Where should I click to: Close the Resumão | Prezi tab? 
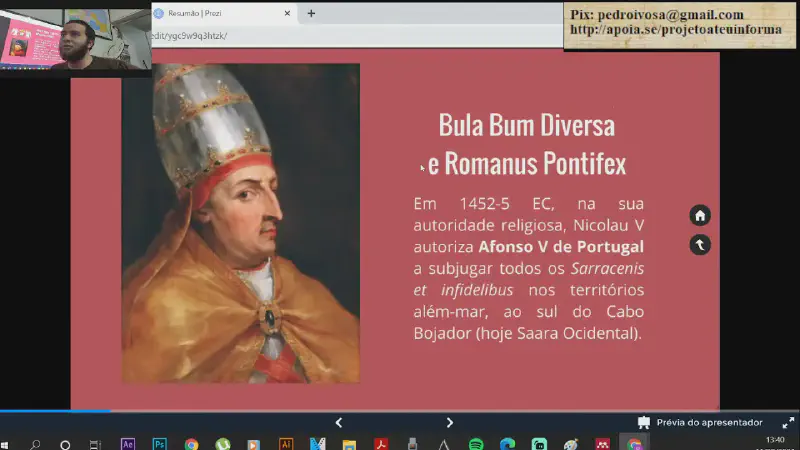pos(287,13)
